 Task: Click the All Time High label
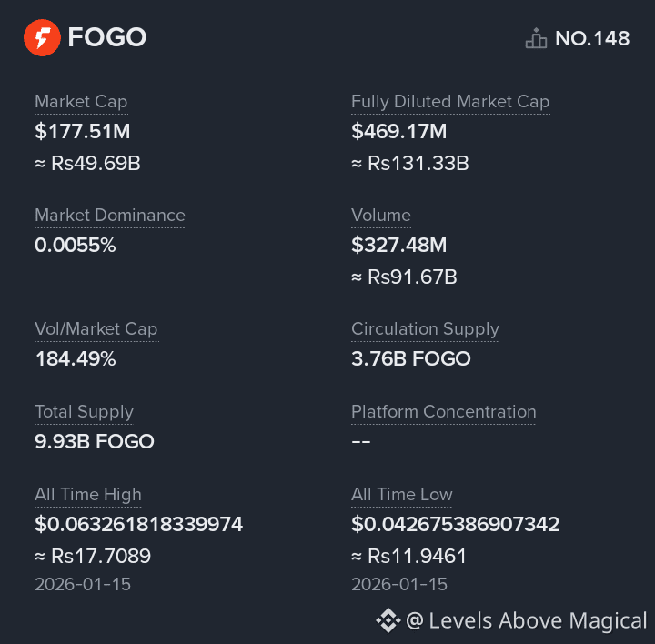tap(88, 495)
